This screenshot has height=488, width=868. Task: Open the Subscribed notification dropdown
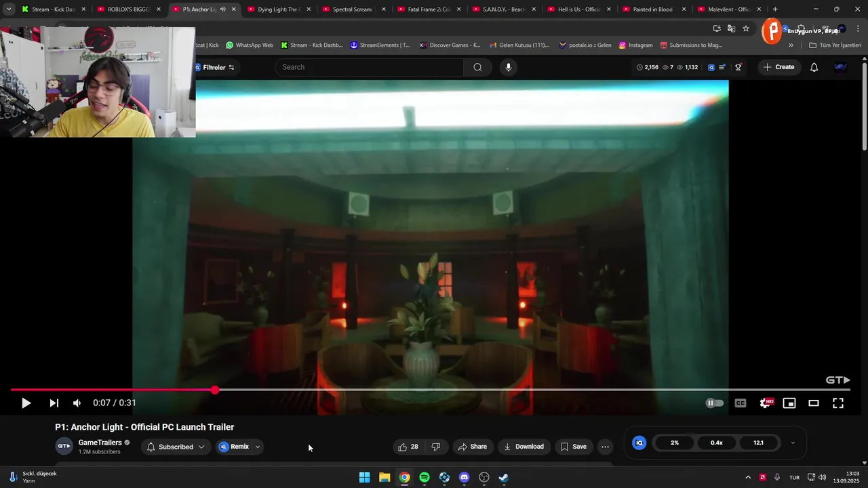pos(176,447)
